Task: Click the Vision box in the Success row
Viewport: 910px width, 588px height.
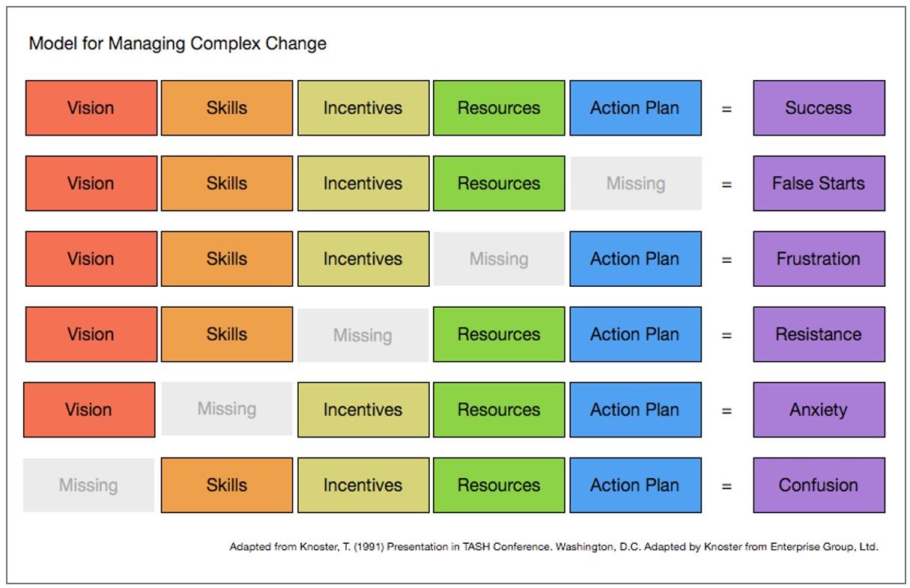Action: click(91, 108)
